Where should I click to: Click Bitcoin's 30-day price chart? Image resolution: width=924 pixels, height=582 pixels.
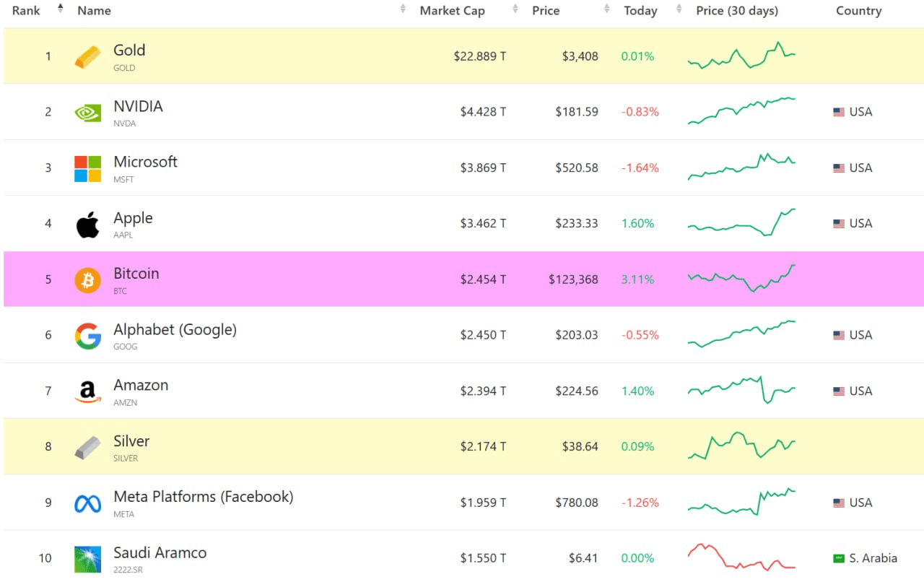click(741, 278)
